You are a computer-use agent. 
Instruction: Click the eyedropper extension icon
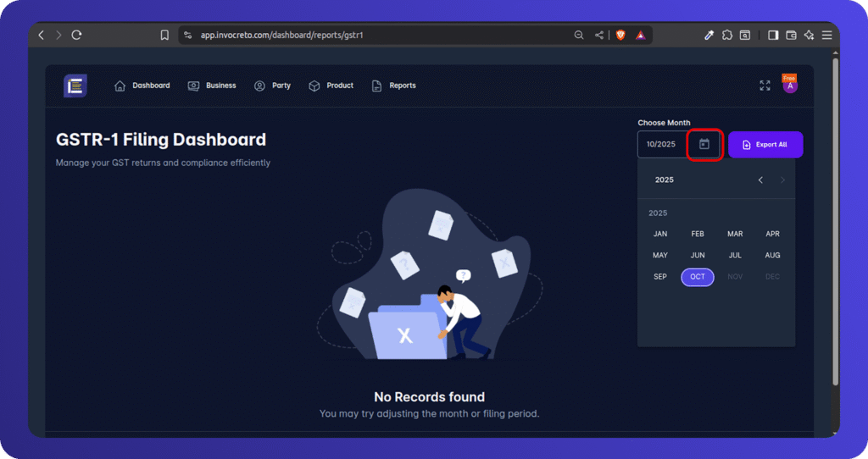tap(709, 35)
